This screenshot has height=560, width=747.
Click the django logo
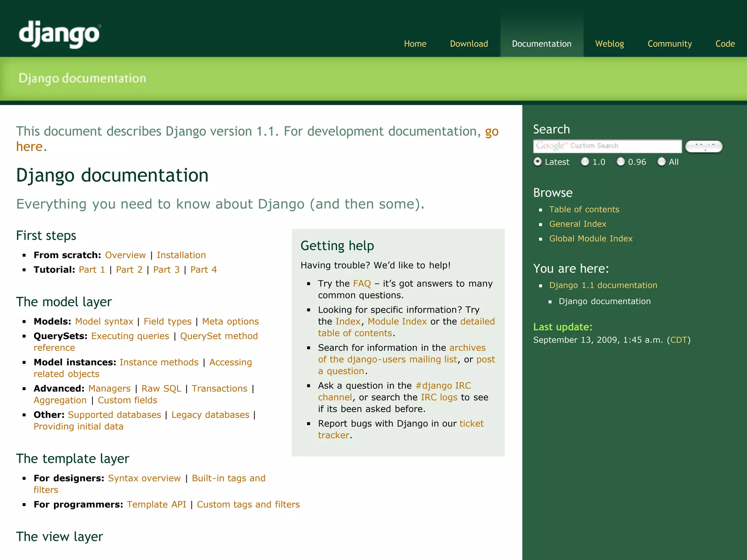pyautogui.click(x=59, y=34)
